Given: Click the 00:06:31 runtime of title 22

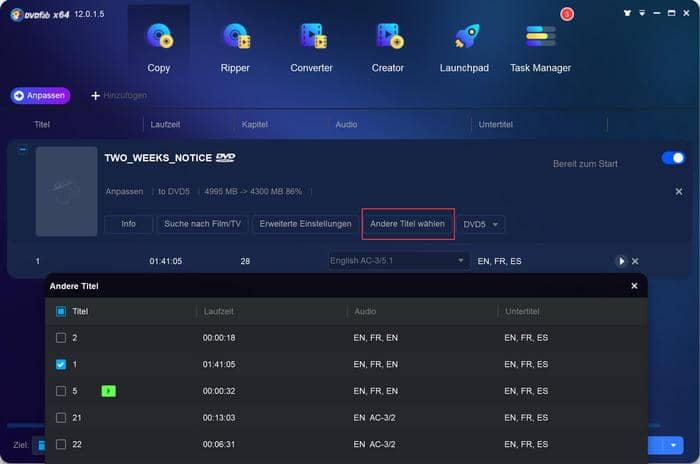Looking at the screenshot, I should (219, 444).
